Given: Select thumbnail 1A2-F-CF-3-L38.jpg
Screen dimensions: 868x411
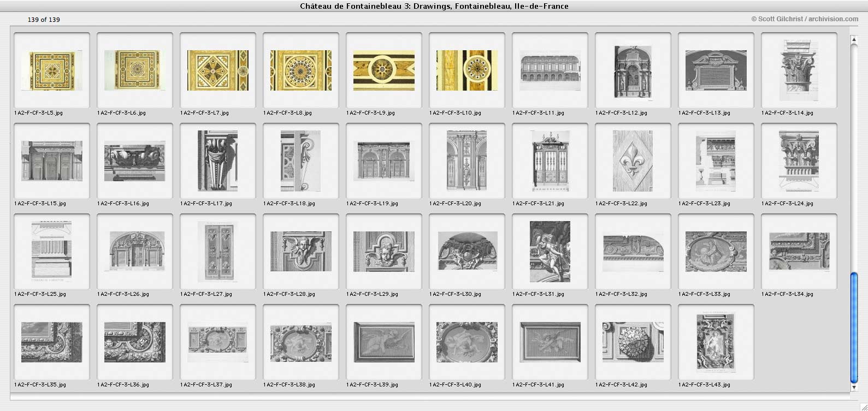Looking at the screenshot, I should 301,343.
